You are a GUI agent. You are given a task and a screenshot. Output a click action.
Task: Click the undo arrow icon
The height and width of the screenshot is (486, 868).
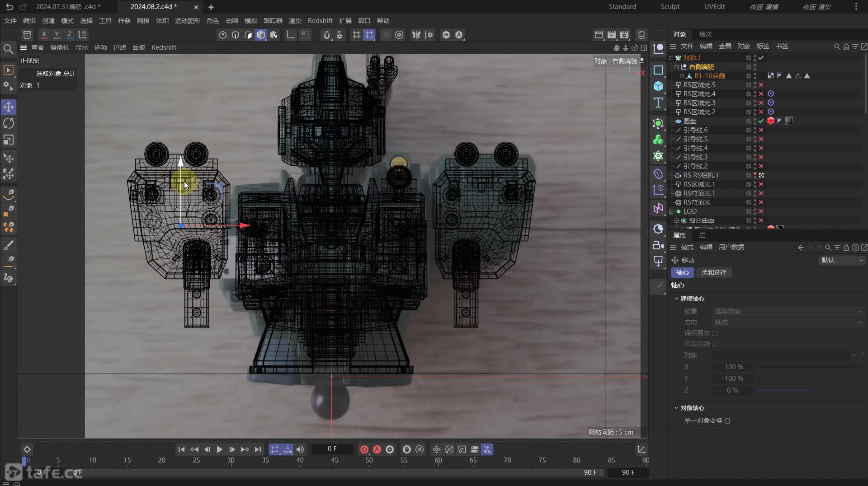[9, 7]
